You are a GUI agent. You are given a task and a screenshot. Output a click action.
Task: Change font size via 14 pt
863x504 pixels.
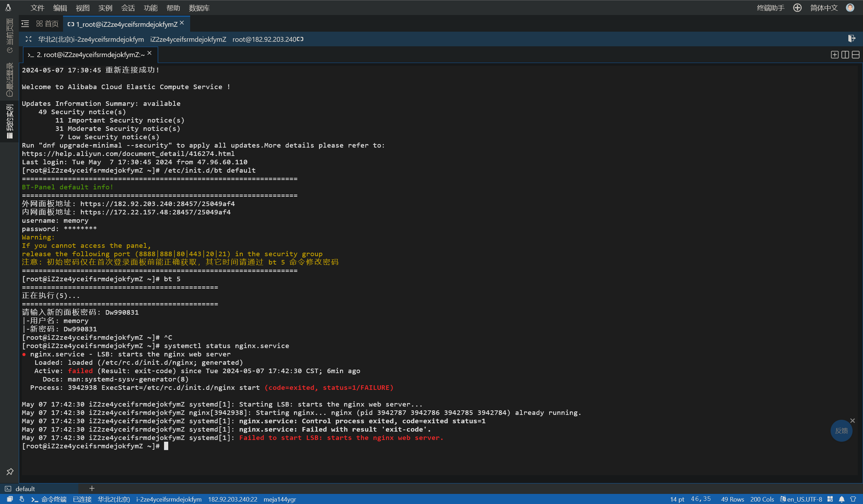point(677,499)
